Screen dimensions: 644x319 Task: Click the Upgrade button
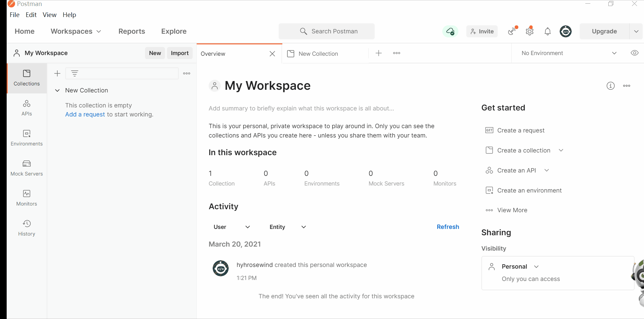click(604, 31)
